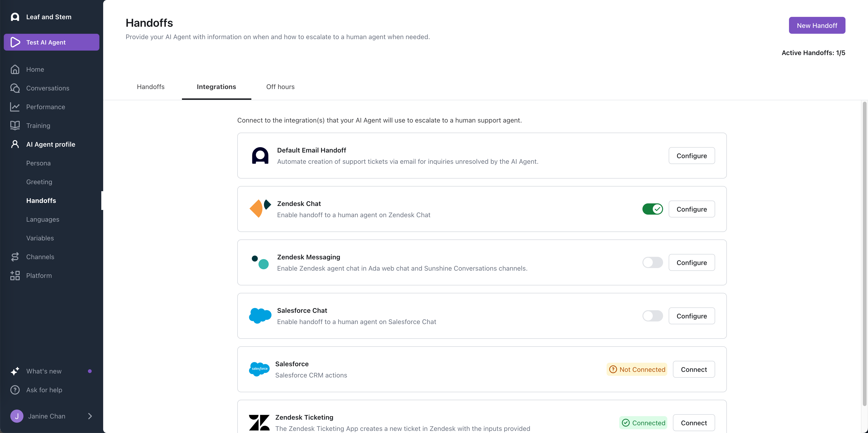Open Conversations via its chat icon

[x=15, y=88]
